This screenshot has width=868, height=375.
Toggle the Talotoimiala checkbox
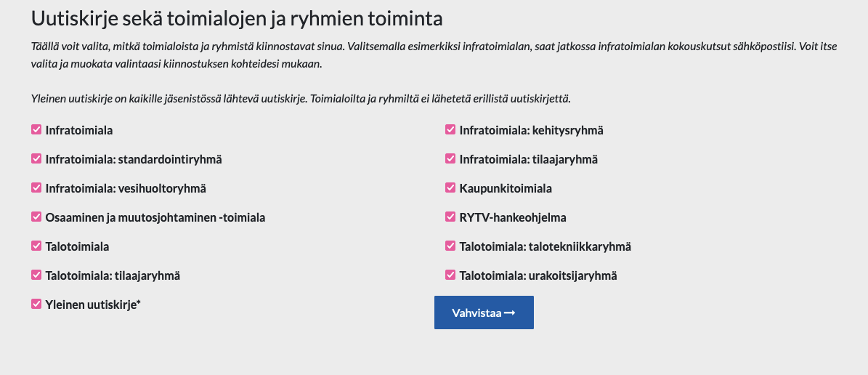(x=36, y=246)
